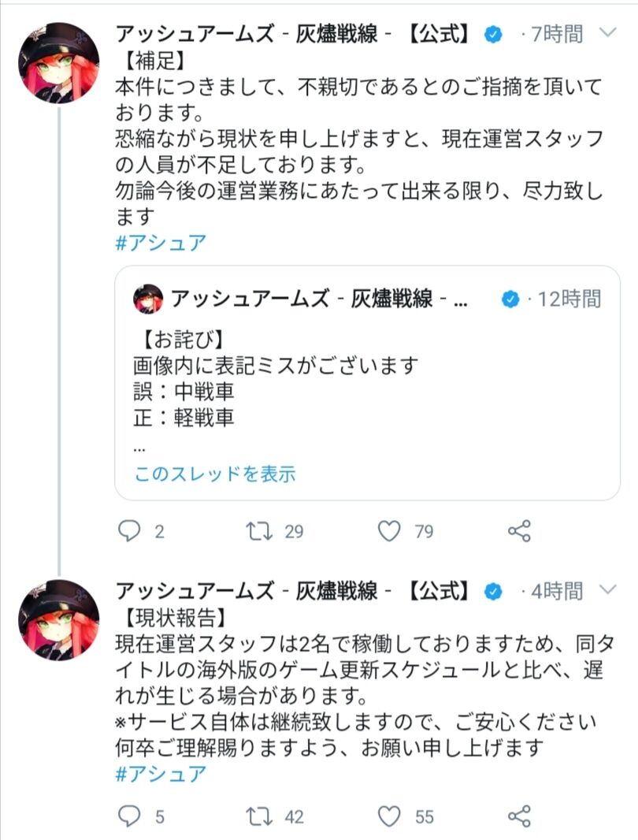Share the 【補足】 tweet
This screenshot has width=638, height=840.
(x=519, y=531)
